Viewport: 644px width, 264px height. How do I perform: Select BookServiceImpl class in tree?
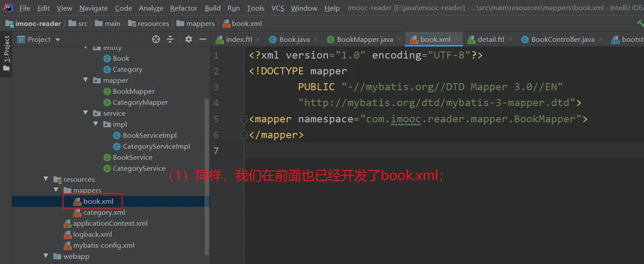click(149, 136)
